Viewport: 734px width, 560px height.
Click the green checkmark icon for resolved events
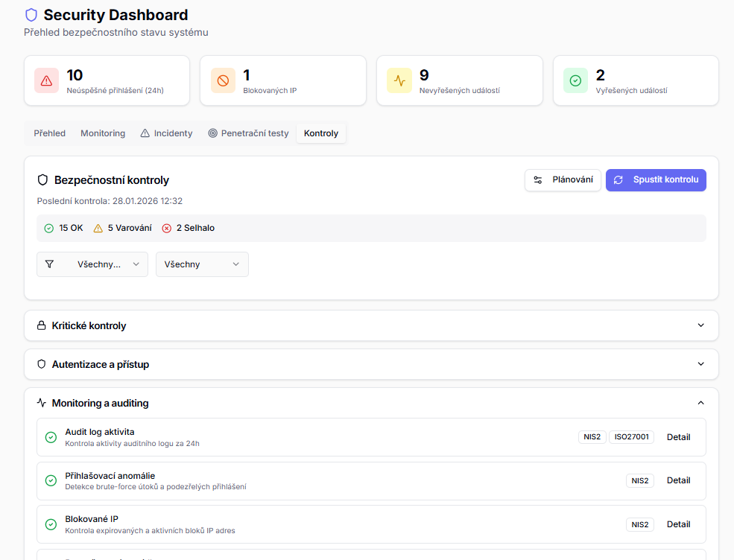[575, 81]
